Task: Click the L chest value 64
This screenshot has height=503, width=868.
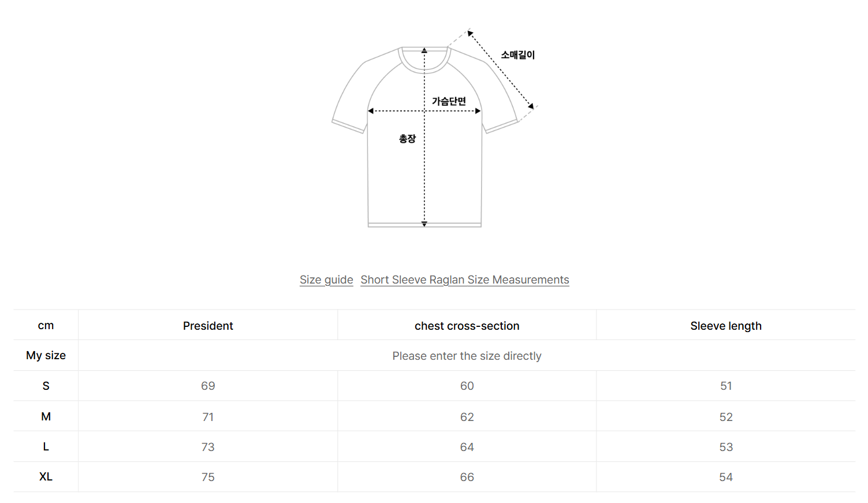Action: click(x=467, y=447)
